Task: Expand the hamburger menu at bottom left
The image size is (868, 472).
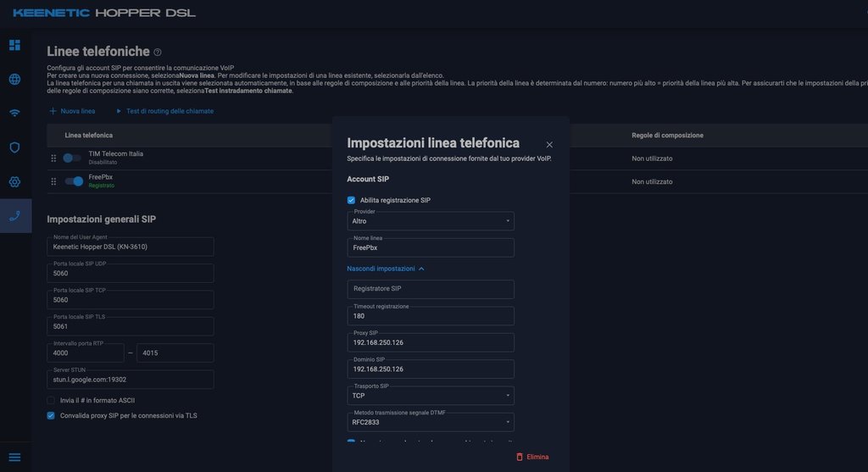Action: (14, 458)
